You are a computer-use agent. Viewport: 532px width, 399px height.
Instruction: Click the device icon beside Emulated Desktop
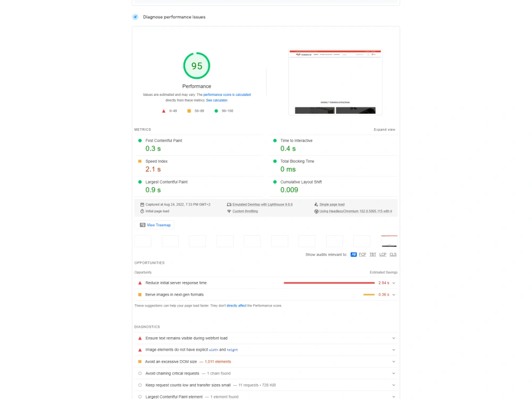click(229, 205)
